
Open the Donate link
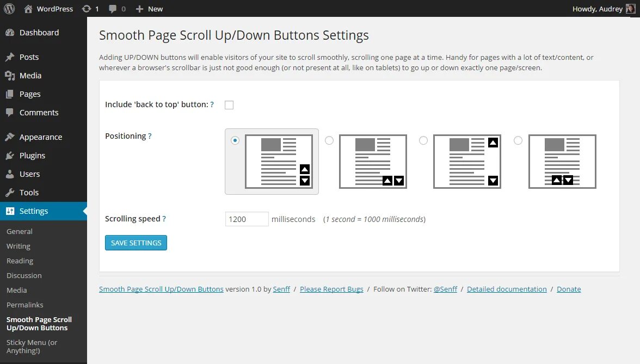tap(569, 289)
